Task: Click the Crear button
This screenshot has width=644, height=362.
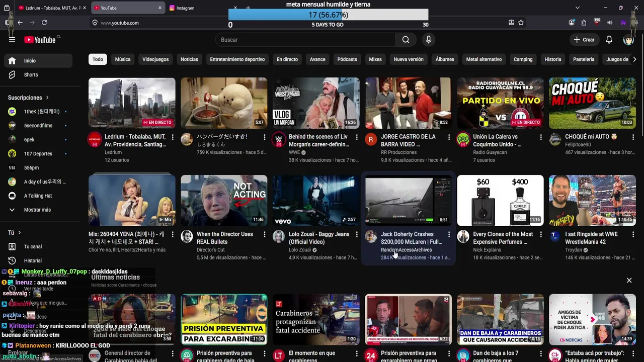Action: pyautogui.click(x=584, y=40)
